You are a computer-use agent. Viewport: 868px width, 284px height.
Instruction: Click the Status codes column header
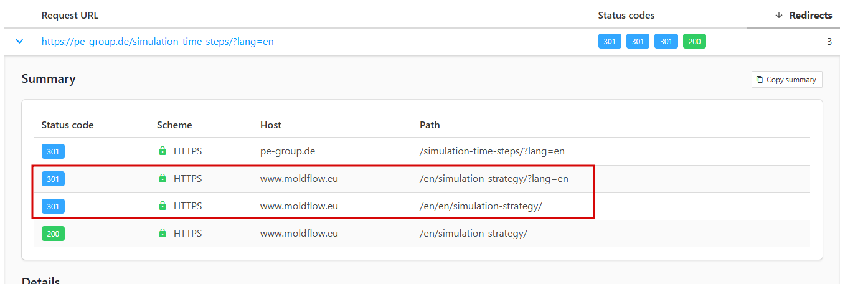coord(626,16)
